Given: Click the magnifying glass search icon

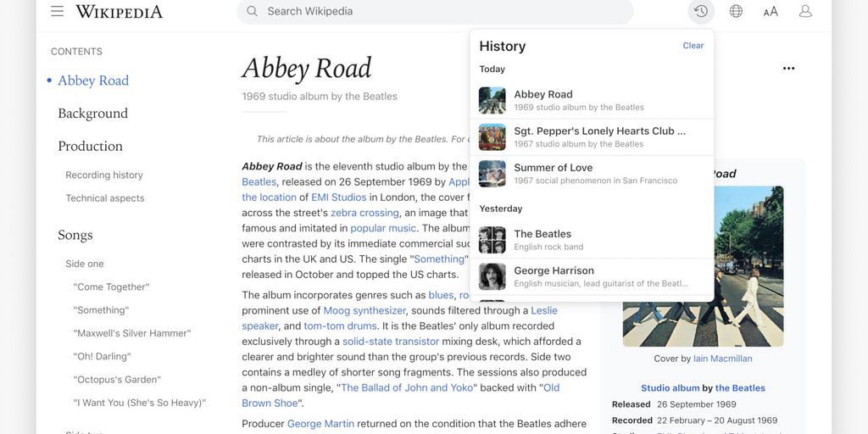Looking at the screenshot, I should click(252, 11).
